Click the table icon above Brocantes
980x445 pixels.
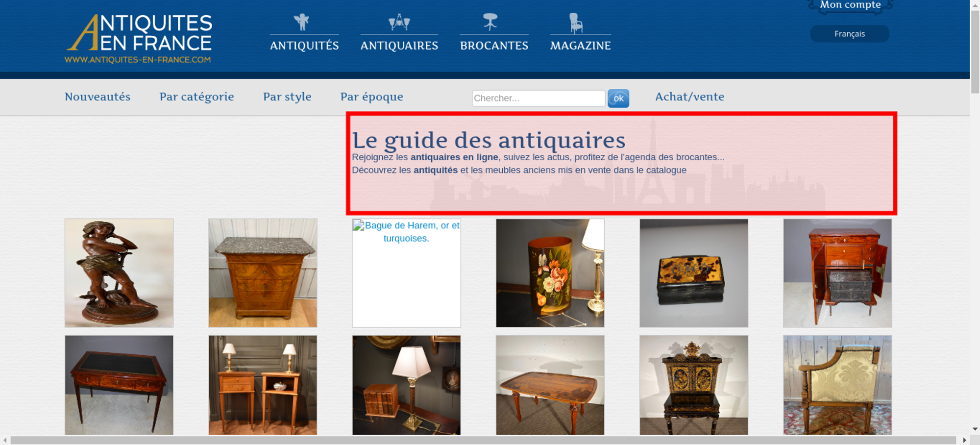coord(490,22)
